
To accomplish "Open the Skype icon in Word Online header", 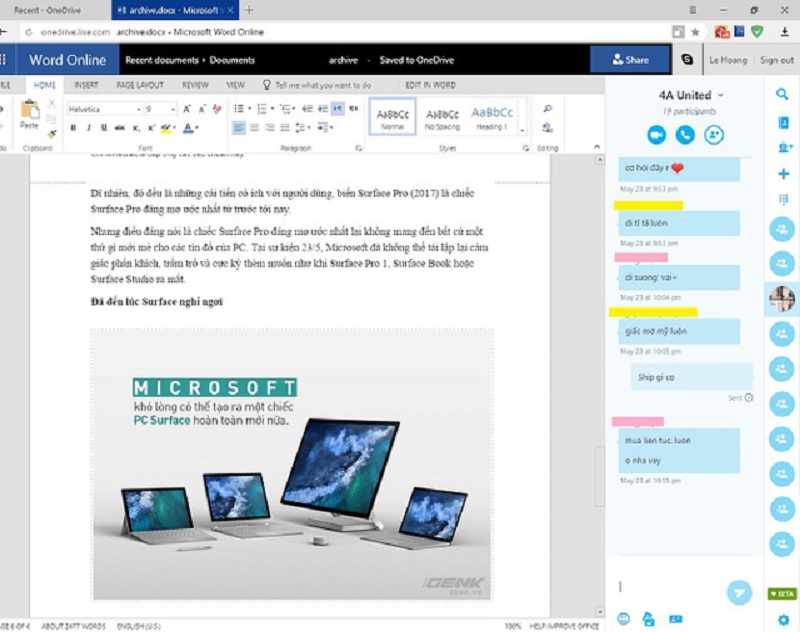I will (687, 60).
